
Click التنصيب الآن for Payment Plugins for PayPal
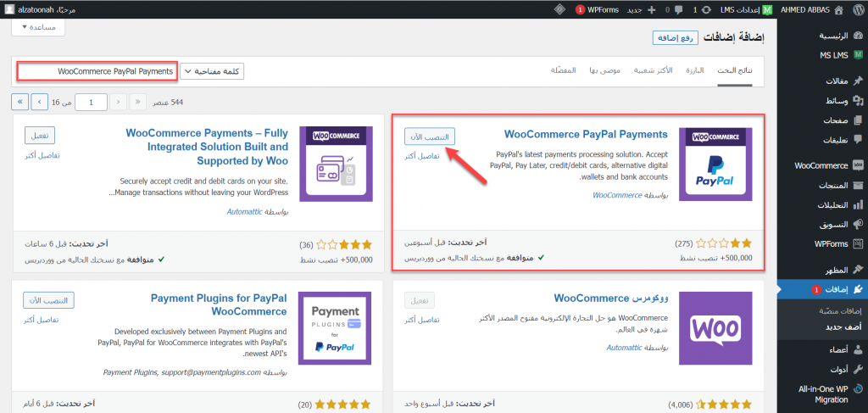[x=48, y=300]
